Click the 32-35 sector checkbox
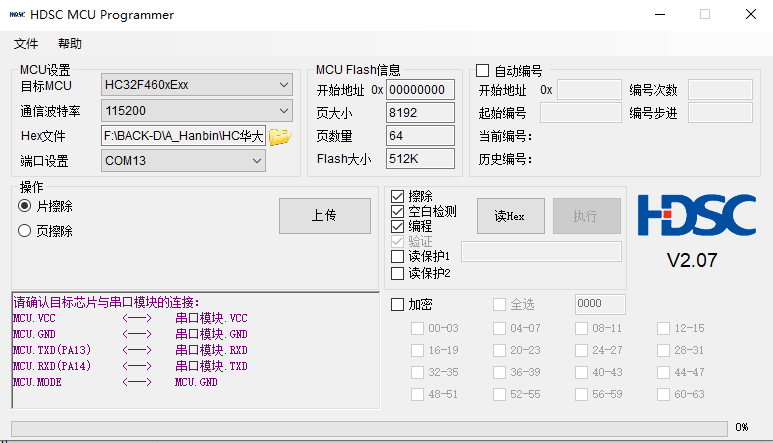773x443 pixels. (x=418, y=372)
